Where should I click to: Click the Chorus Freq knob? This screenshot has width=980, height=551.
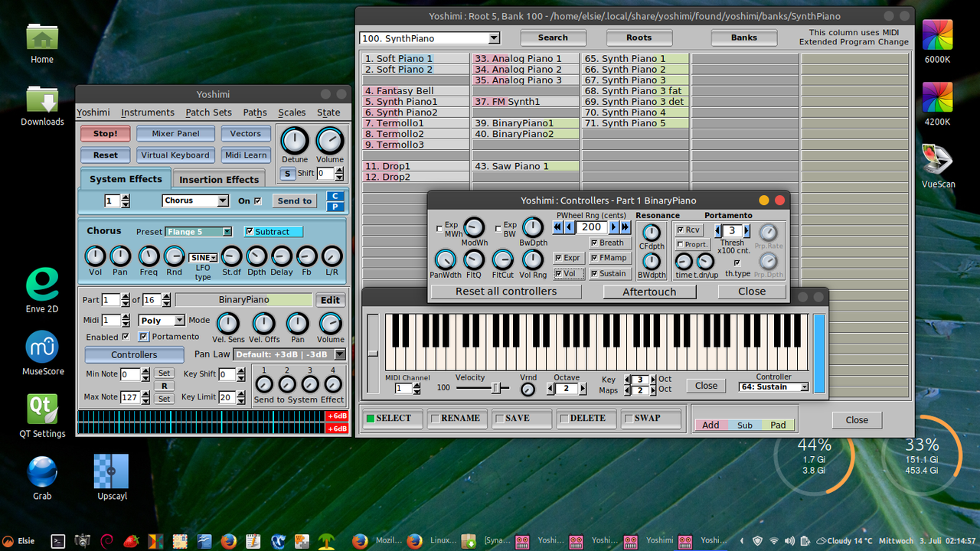[x=149, y=256]
